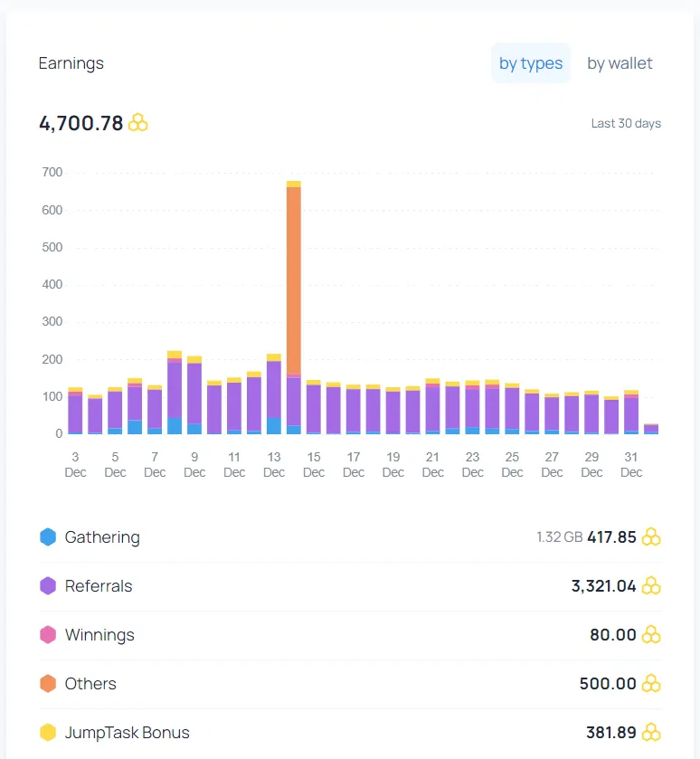The image size is (700, 759).
Task: Click the 3 Dec purple bar
Action: tap(75, 413)
